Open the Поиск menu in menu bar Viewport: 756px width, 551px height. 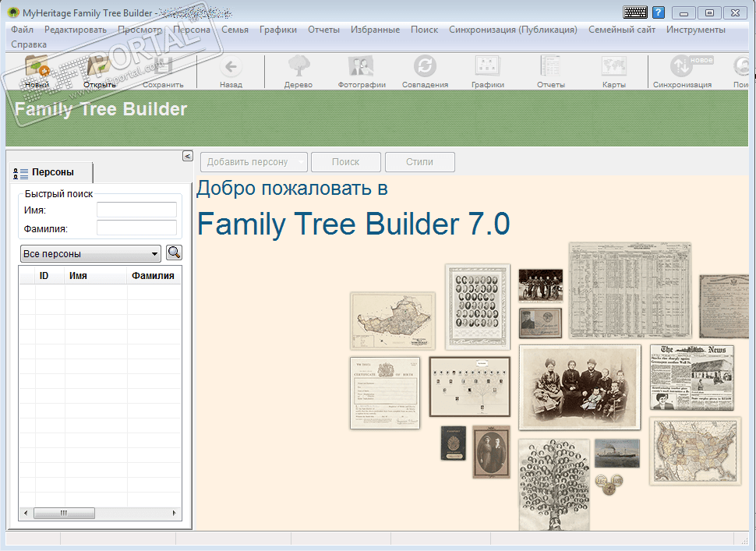click(424, 30)
